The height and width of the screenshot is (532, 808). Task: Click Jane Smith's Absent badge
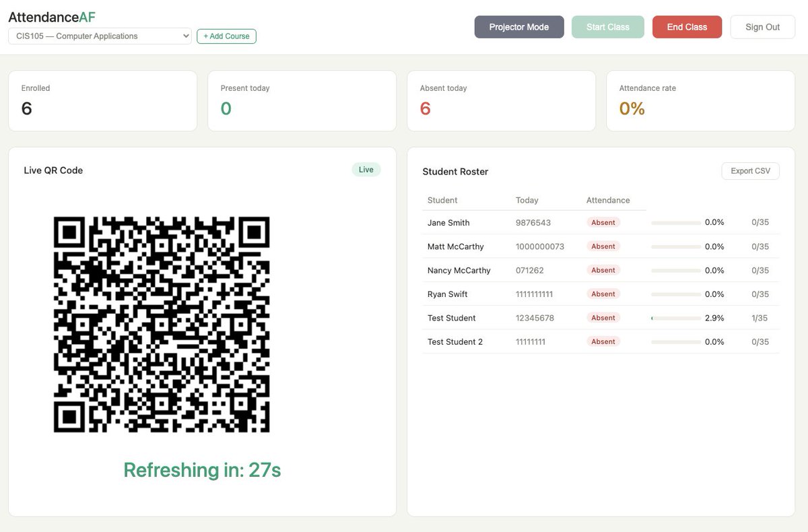click(603, 222)
